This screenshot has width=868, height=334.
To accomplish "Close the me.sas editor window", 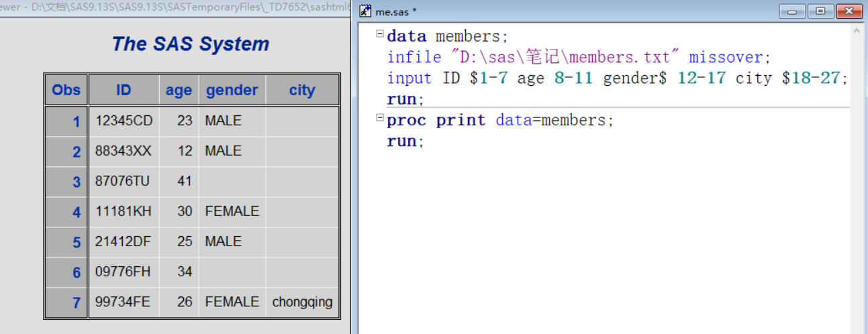I will pyautogui.click(x=849, y=11).
